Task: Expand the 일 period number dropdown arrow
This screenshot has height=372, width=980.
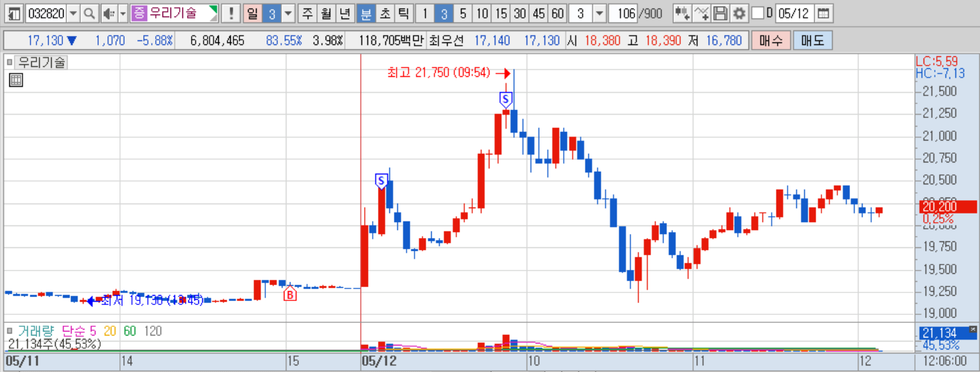Action: click(288, 13)
